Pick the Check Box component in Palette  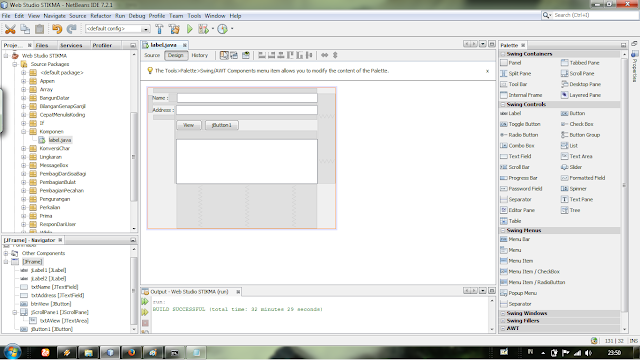click(x=578, y=124)
